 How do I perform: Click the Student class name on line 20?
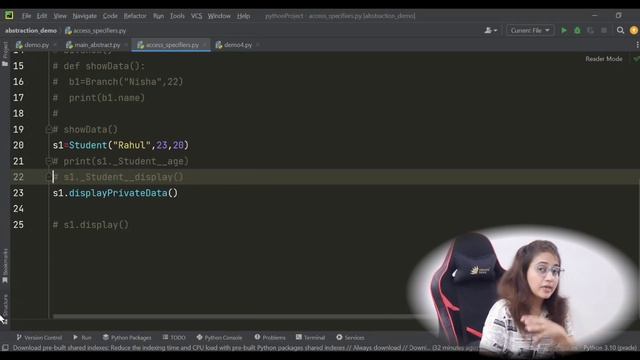[88, 145]
